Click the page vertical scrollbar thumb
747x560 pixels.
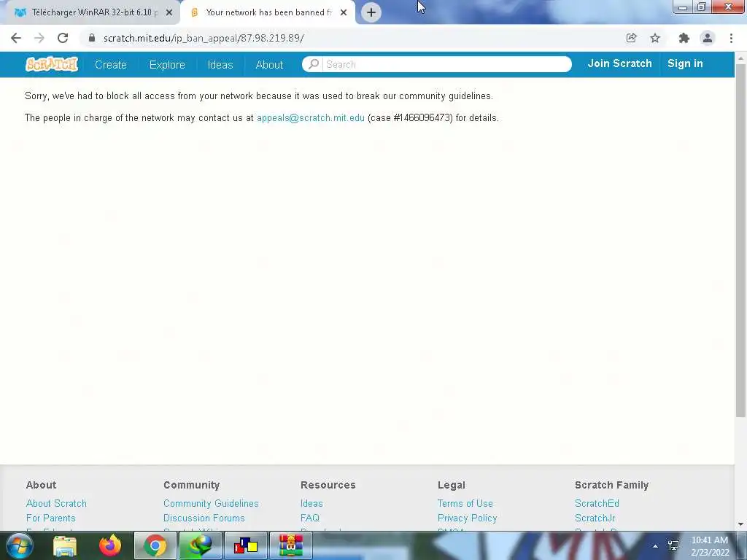(740, 241)
